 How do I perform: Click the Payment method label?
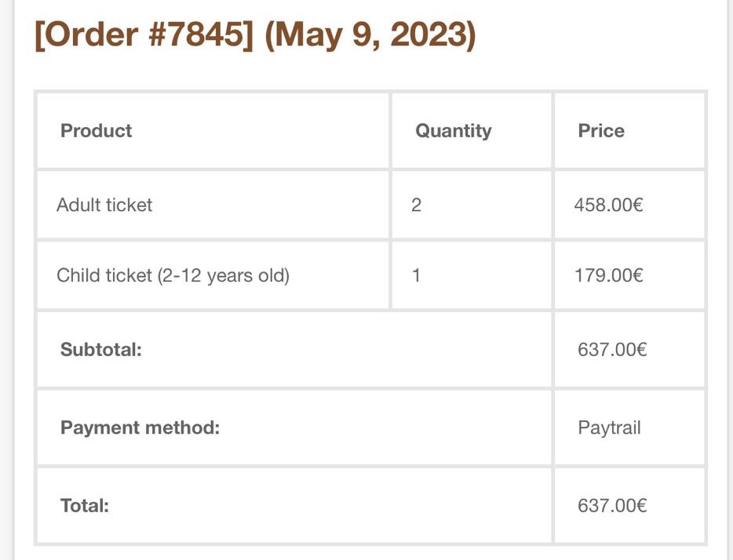click(x=140, y=427)
